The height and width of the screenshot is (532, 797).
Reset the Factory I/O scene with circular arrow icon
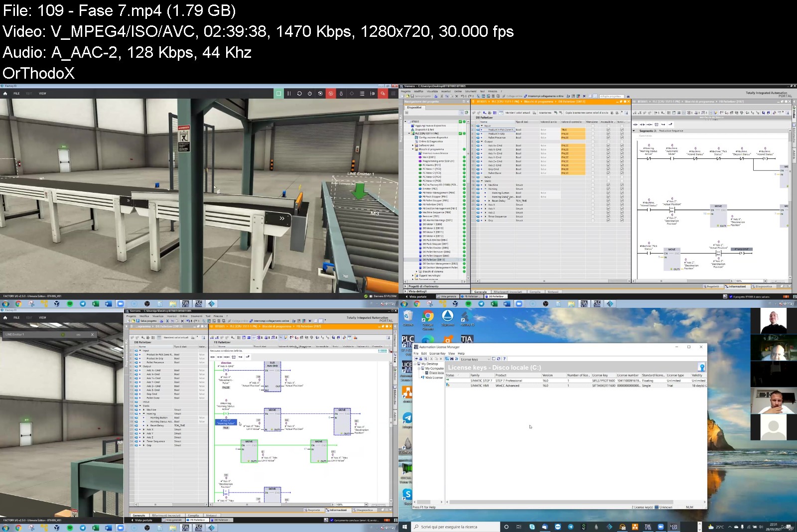pyautogui.click(x=299, y=93)
